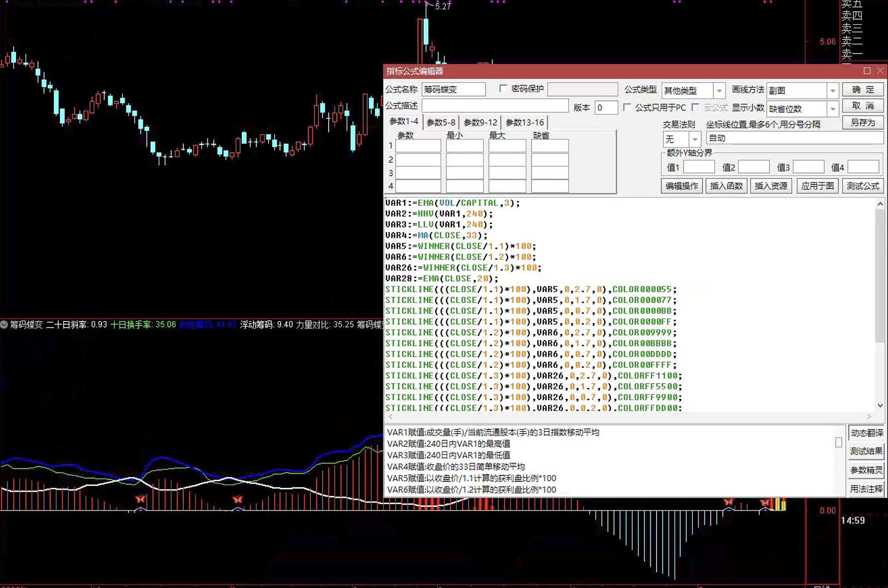Switch to 参数1-4 tab
Image resolution: width=888 pixels, height=588 pixels.
click(404, 122)
